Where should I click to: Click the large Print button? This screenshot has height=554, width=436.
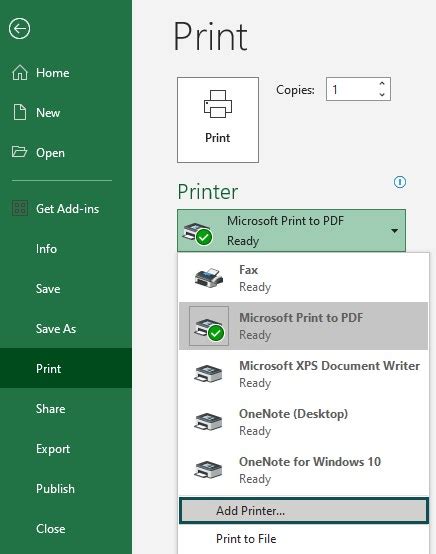[x=218, y=120]
